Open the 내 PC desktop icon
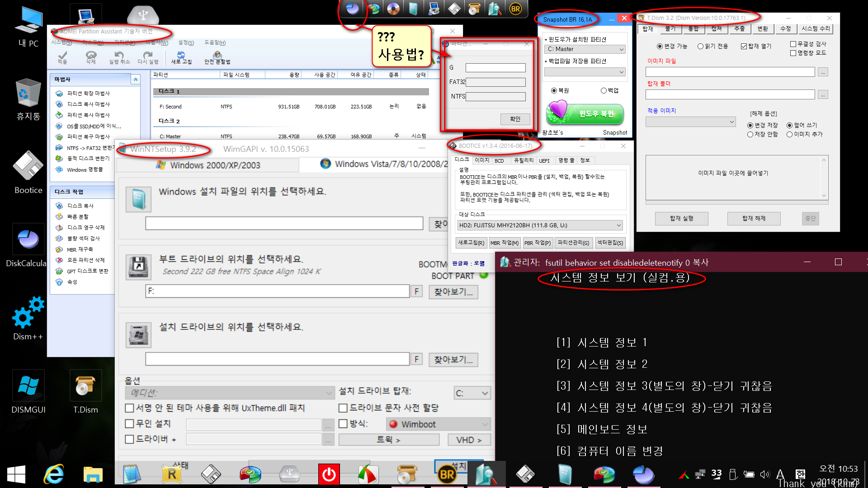 (28, 27)
